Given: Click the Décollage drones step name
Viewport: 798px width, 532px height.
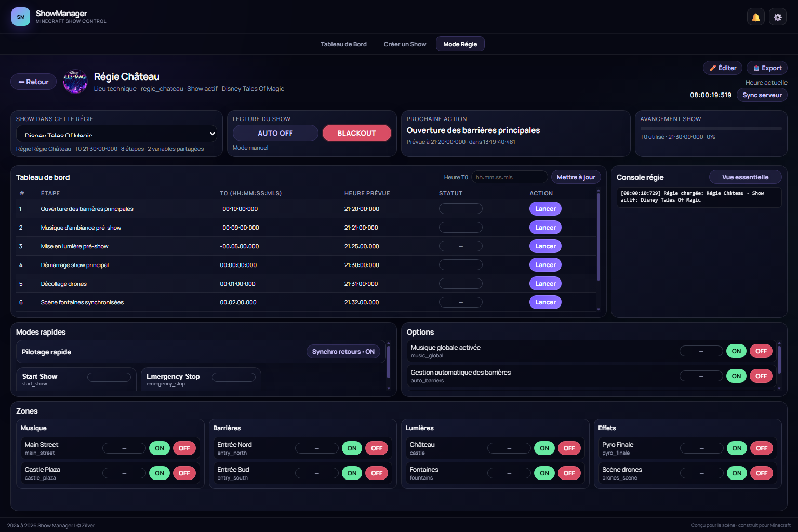Looking at the screenshot, I should pyautogui.click(x=63, y=284).
